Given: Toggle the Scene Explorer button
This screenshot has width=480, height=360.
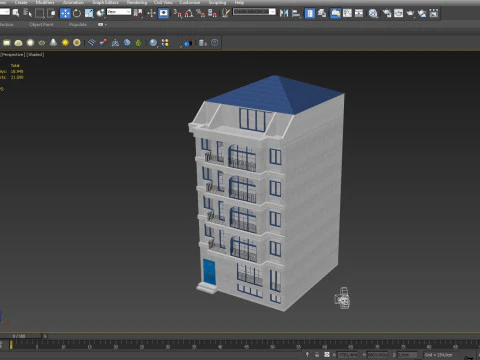Looking at the screenshot, I should (310, 13).
